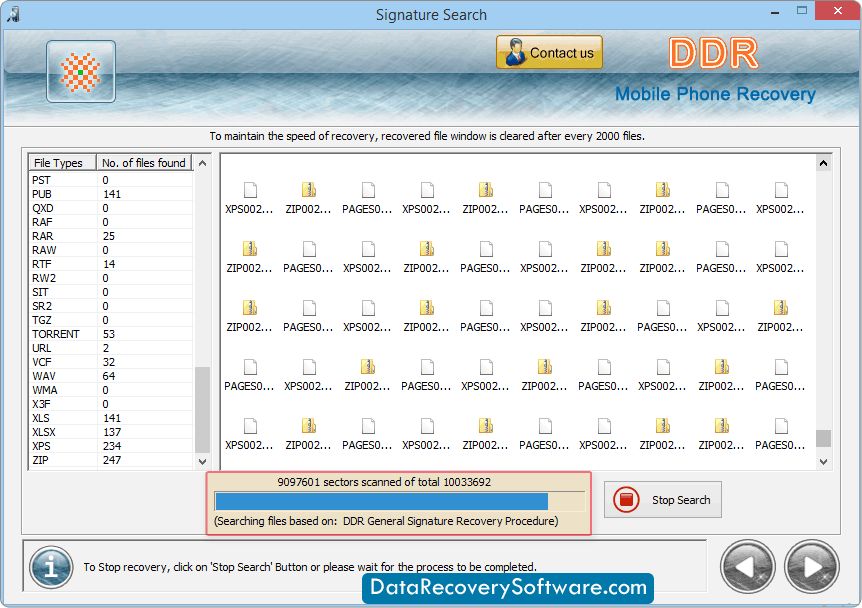
Task: Select the SIT file type row
Action: point(111,292)
